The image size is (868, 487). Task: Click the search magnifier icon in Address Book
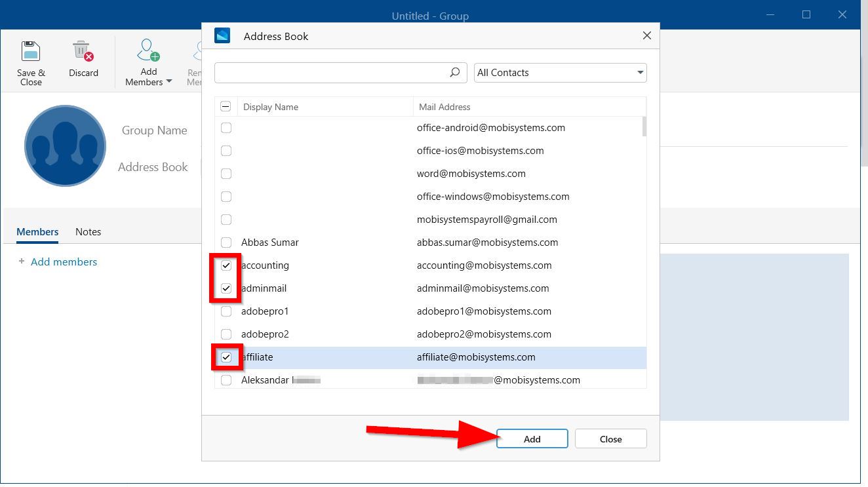455,73
